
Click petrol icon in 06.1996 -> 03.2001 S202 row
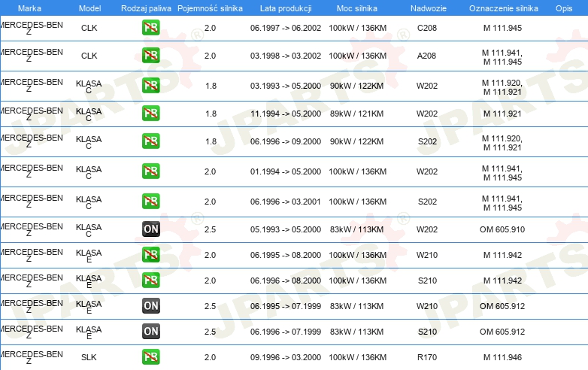150,201
